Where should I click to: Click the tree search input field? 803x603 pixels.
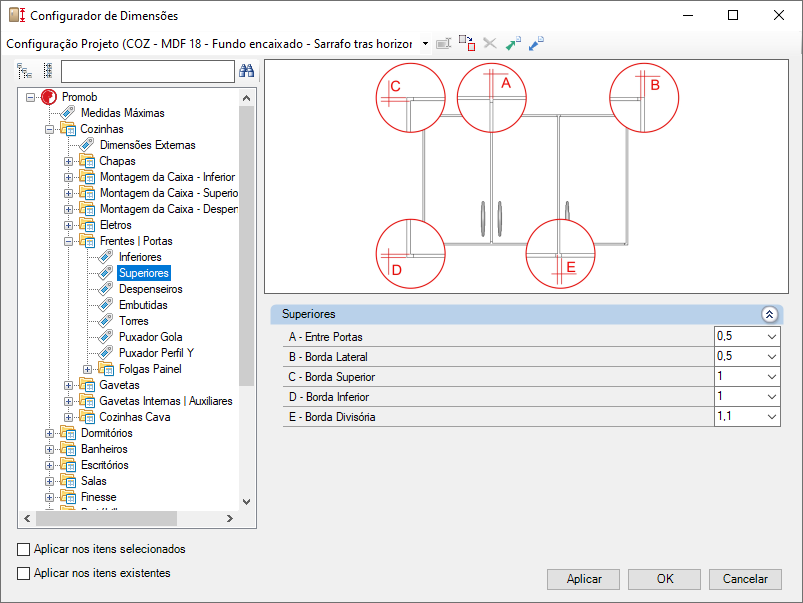pos(148,71)
